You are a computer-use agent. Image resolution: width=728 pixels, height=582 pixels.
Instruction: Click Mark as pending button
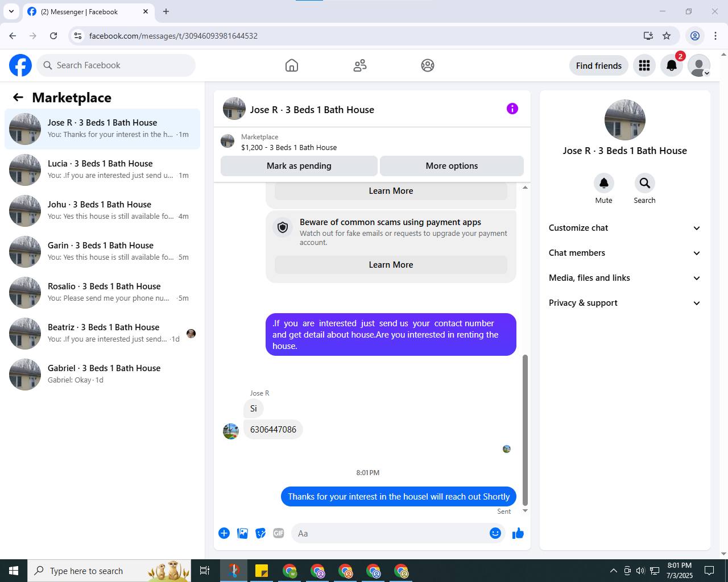coord(299,166)
